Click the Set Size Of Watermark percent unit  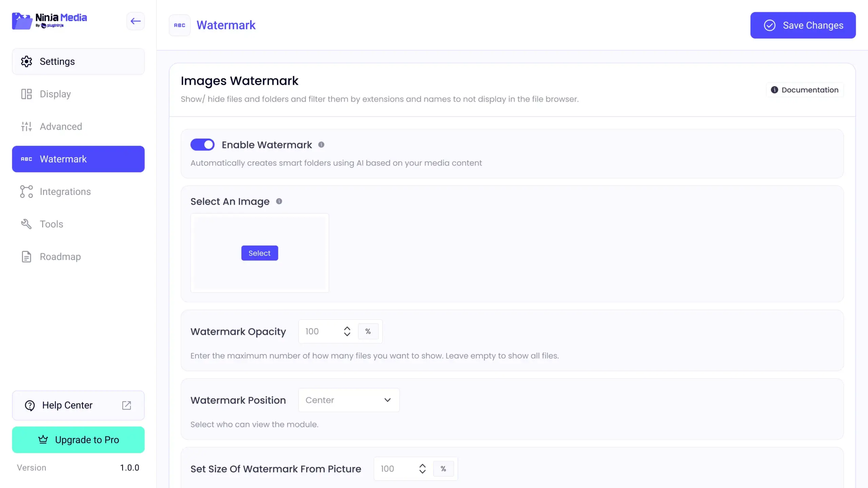pyautogui.click(x=443, y=469)
